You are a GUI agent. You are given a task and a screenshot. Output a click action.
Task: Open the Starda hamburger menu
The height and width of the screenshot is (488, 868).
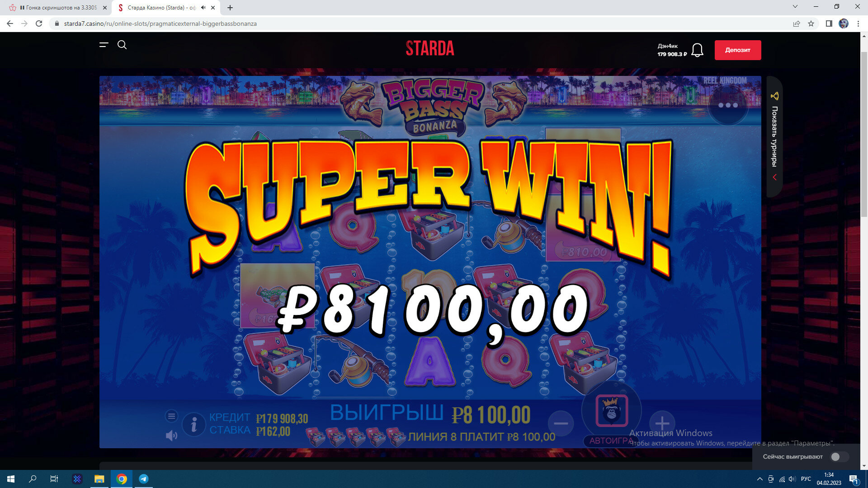coord(104,45)
